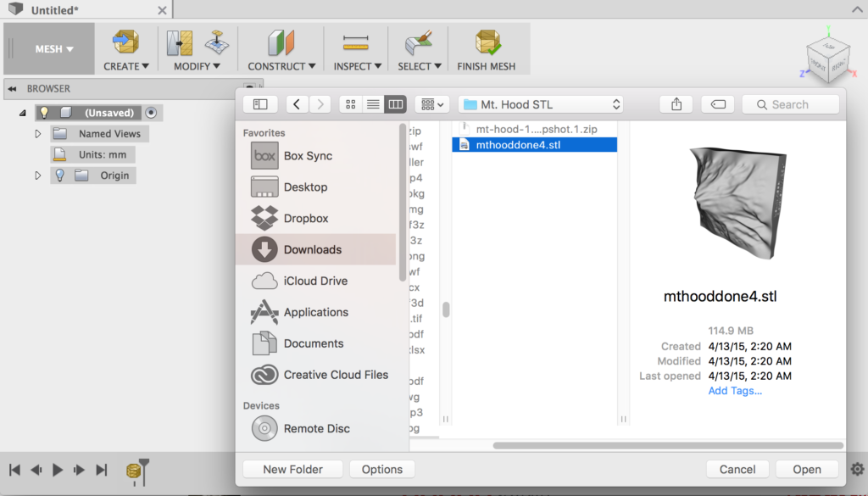Click the Edit Tags icon
The image size is (868, 496).
point(718,104)
